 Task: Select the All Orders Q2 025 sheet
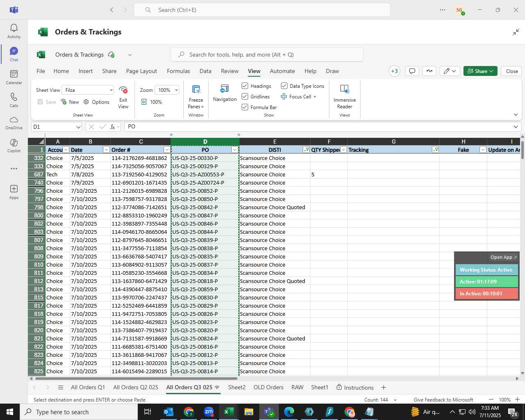(135, 387)
